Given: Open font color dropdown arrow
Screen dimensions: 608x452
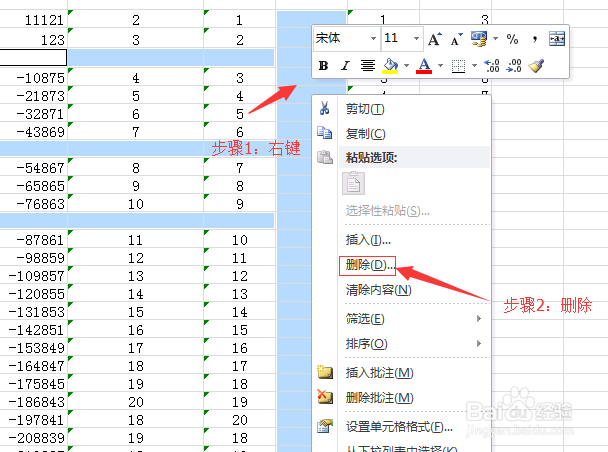Looking at the screenshot, I should pos(440,66).
